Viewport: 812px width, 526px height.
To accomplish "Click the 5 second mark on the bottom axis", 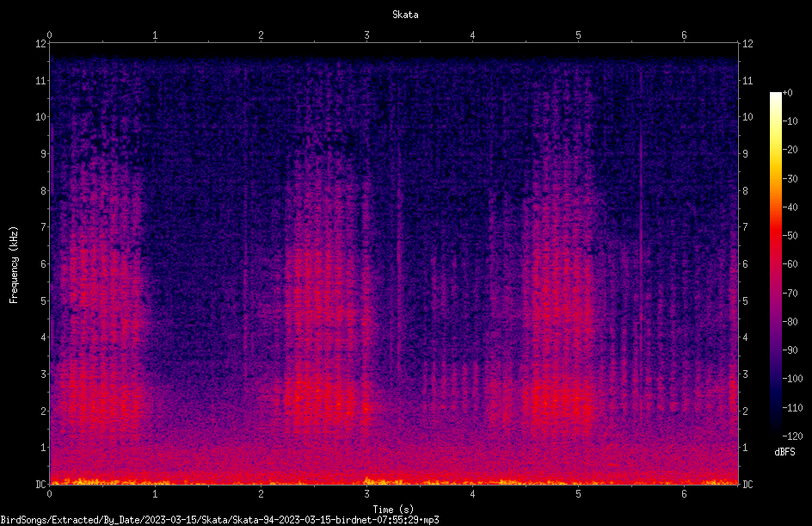I will [x=578, y=494].
